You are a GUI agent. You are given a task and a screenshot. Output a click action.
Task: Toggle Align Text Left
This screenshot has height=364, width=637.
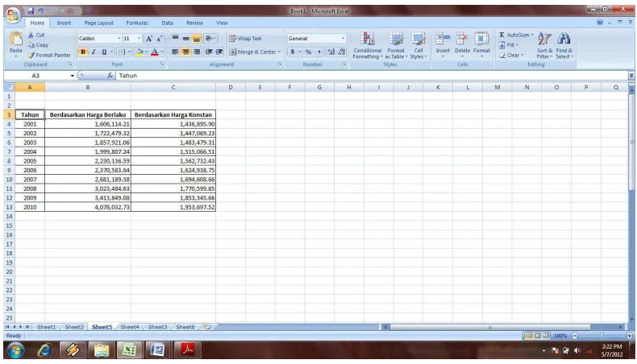point(175,52)
